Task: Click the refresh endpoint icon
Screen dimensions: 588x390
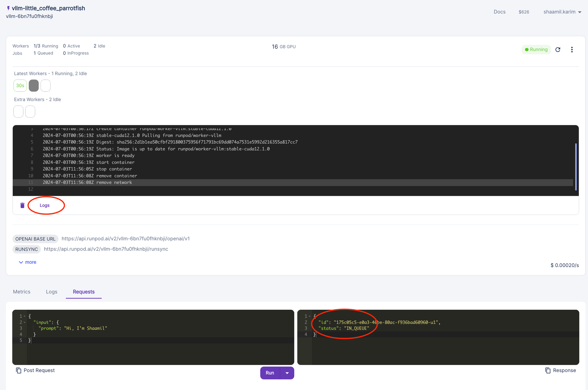Action: pyautogui.click(x=558, y=49)
